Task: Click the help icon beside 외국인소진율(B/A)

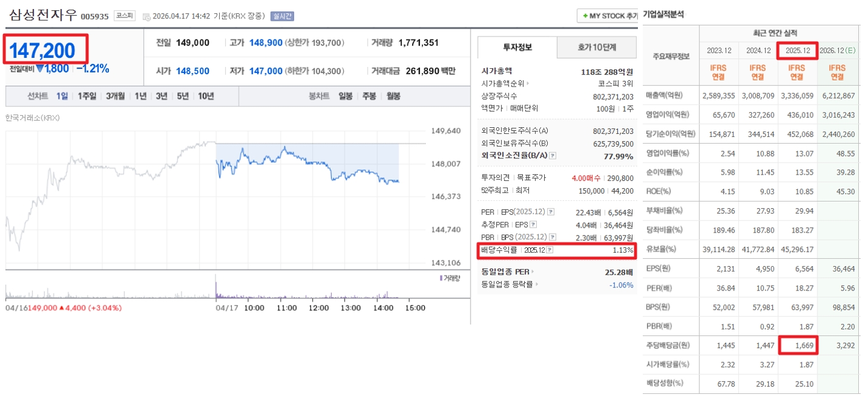Action: pos(553,156)
